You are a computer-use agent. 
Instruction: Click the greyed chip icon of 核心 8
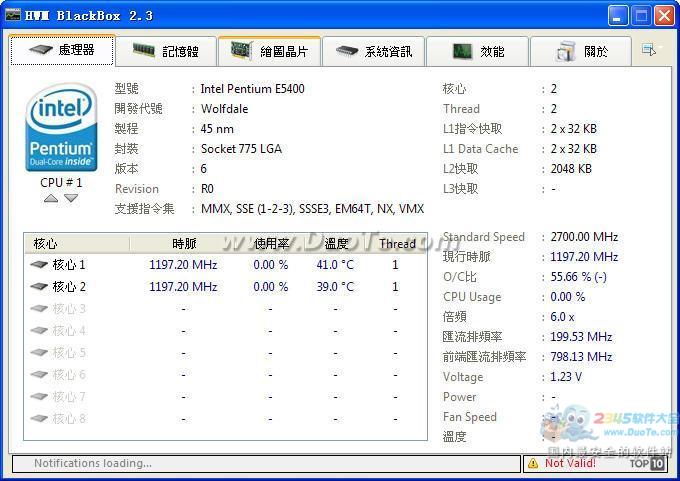39,419
